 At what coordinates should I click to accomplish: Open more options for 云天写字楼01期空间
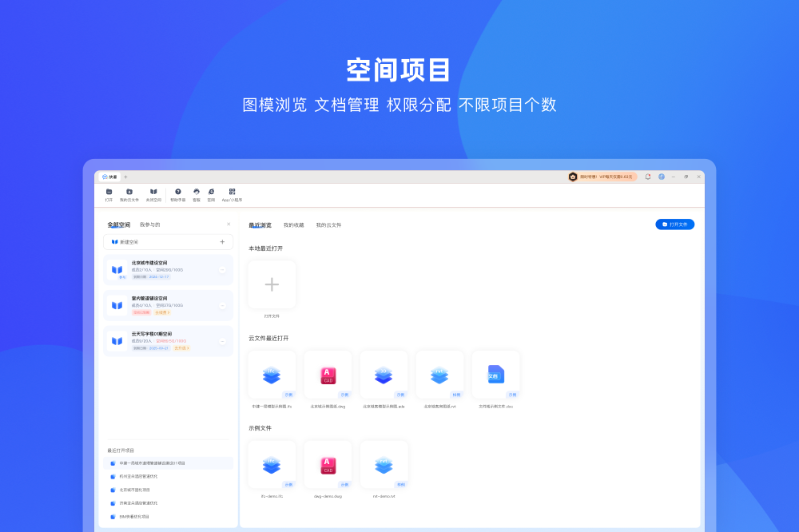click(222, 341)
